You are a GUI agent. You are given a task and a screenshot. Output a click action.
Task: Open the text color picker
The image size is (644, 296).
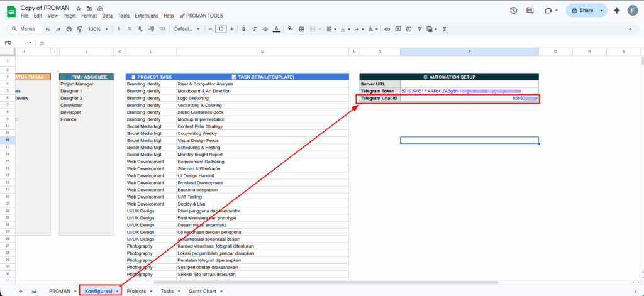pyautogui.click(x=276, y=29)
